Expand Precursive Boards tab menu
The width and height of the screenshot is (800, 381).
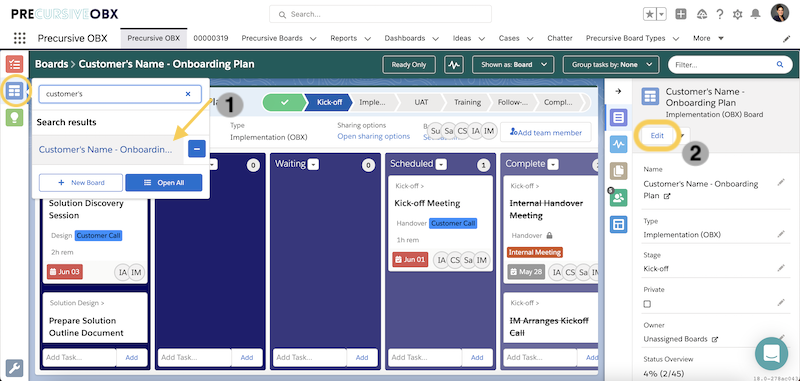pyautogui.click(x=313, y=38)
